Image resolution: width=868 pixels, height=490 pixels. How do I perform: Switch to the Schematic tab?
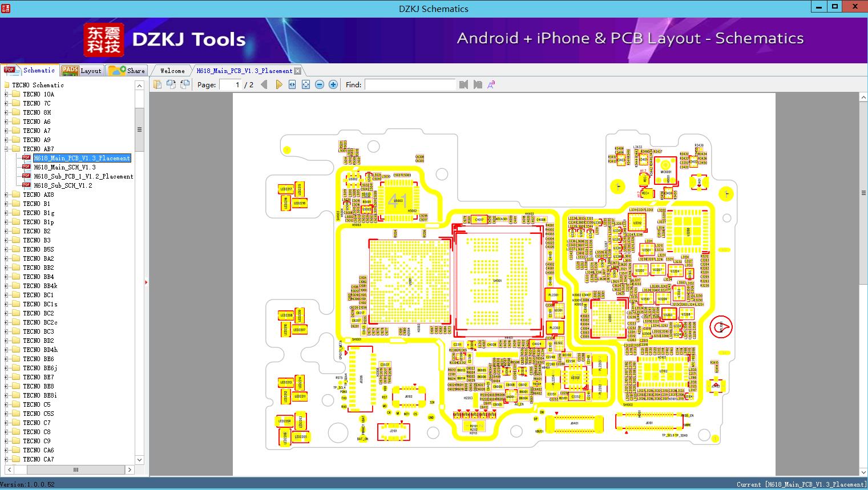pos(30,70)
